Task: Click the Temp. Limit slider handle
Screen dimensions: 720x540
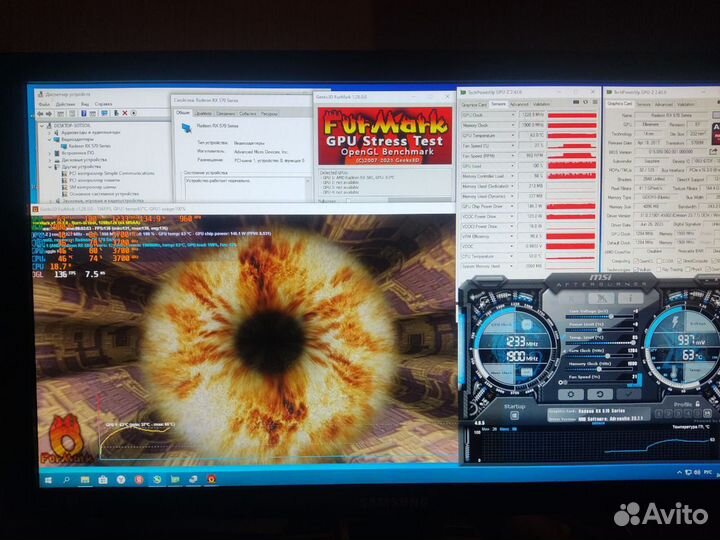Action: (633, 343)
